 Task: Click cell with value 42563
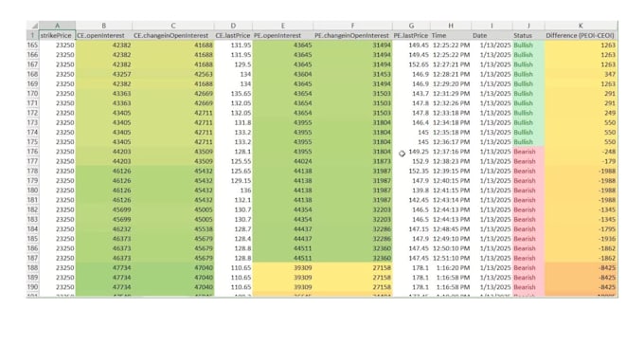173,75
